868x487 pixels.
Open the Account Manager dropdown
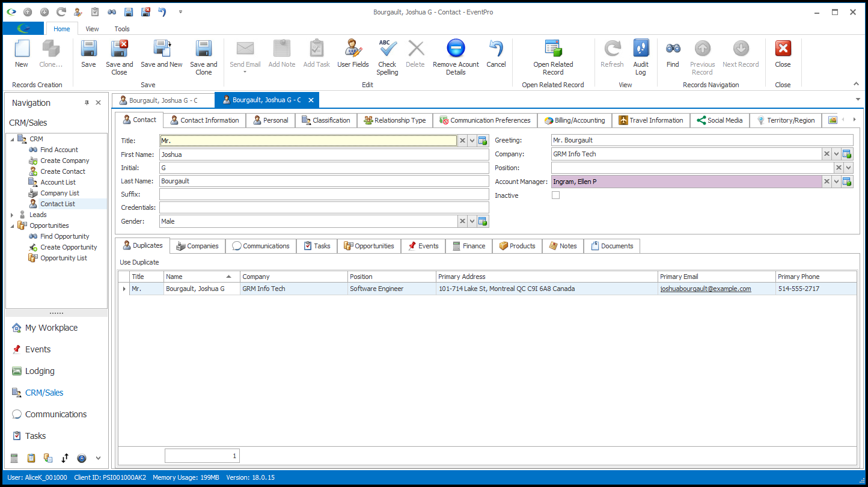[x=837, y=182]
